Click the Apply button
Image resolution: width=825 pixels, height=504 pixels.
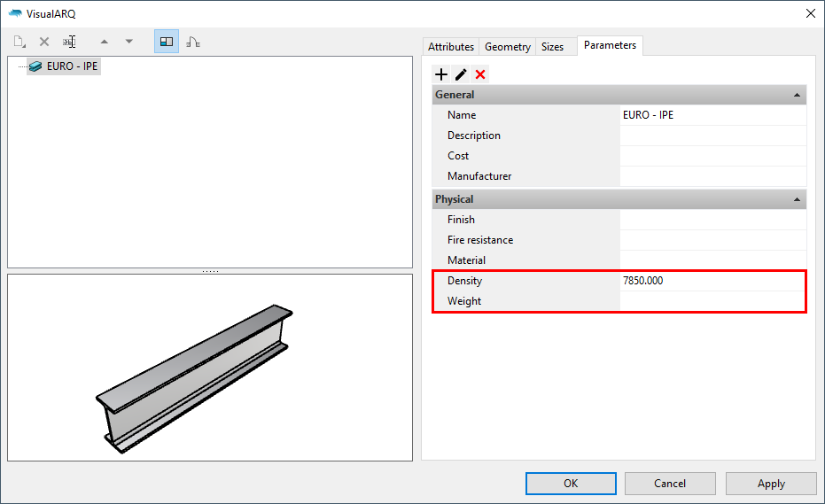coord(771,484)
